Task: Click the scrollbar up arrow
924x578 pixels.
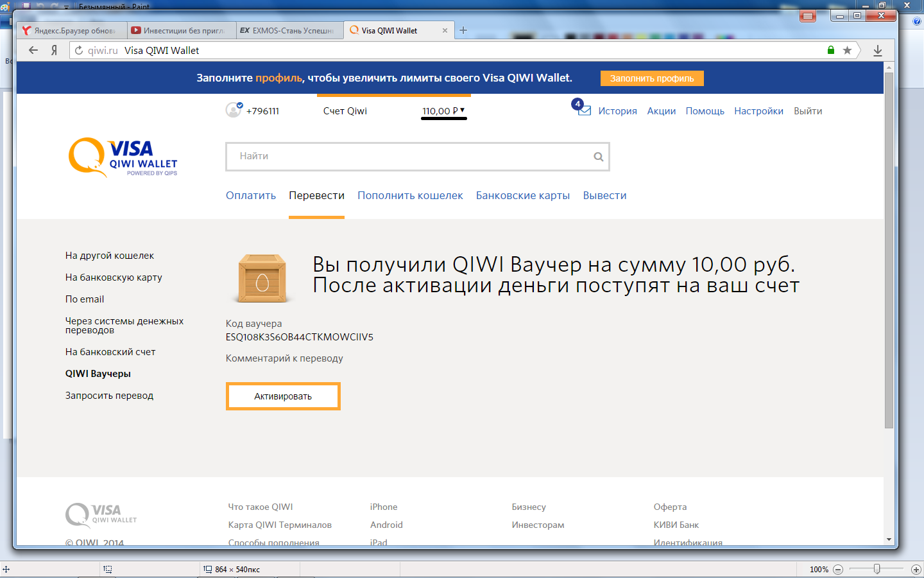Action: (889, 67)
